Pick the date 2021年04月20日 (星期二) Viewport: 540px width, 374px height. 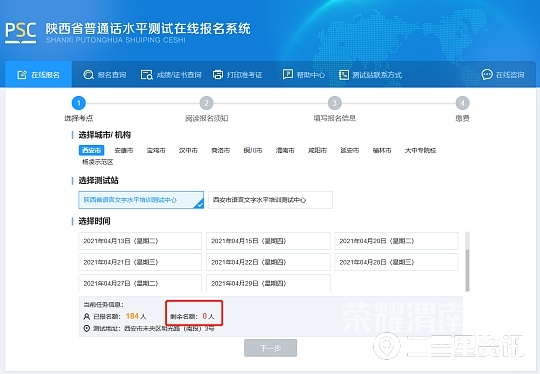point(396,241)
